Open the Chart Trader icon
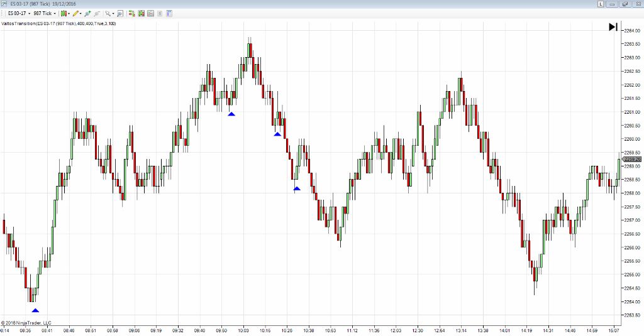 point(131,13)
